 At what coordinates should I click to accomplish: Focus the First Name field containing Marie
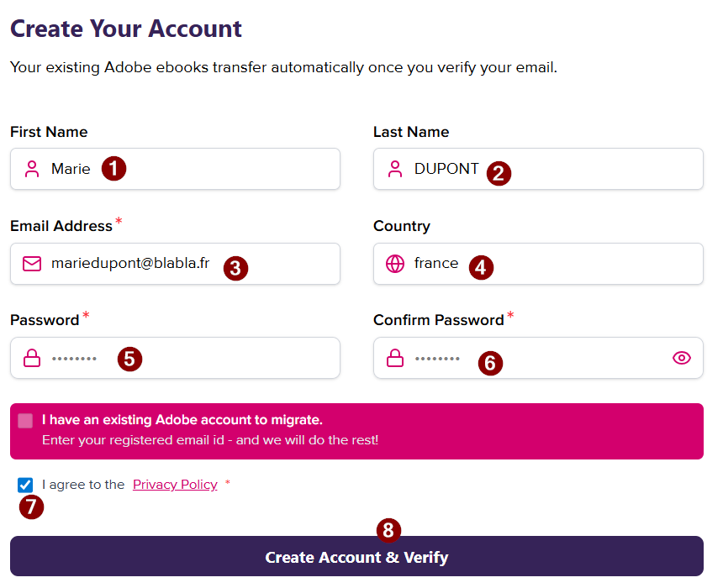[x=175, y=169]
